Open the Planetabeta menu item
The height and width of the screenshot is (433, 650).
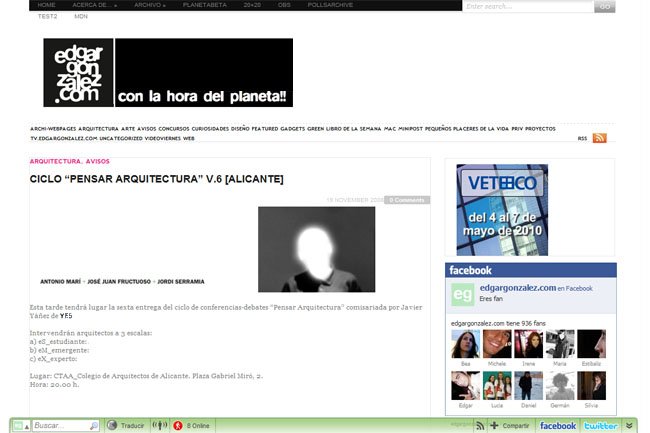(203, 6)
